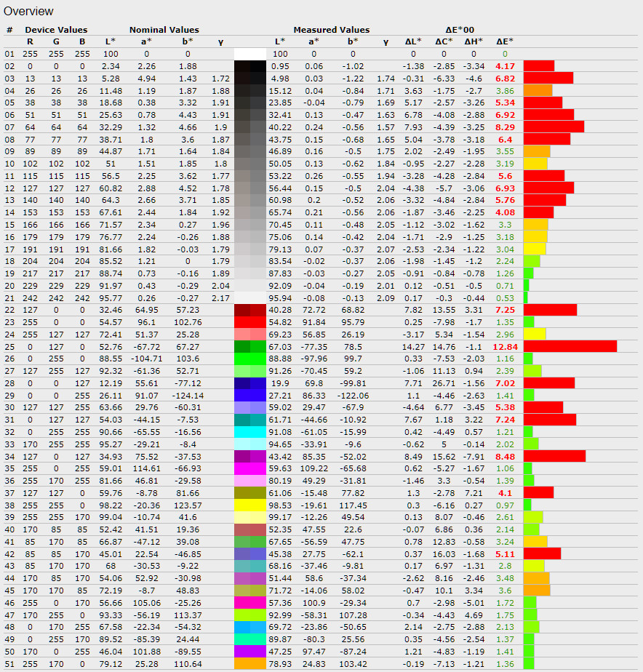Click the 8.29 ΔE* value in row 07
This screenshot has width=643, height=672.
(x=505, y=127)
